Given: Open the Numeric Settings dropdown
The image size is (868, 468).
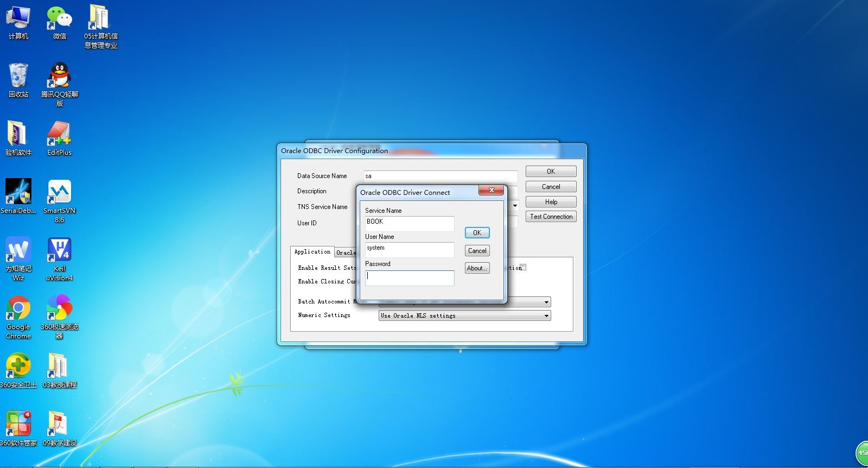Looking at the screenshot, I should [465, 315].
